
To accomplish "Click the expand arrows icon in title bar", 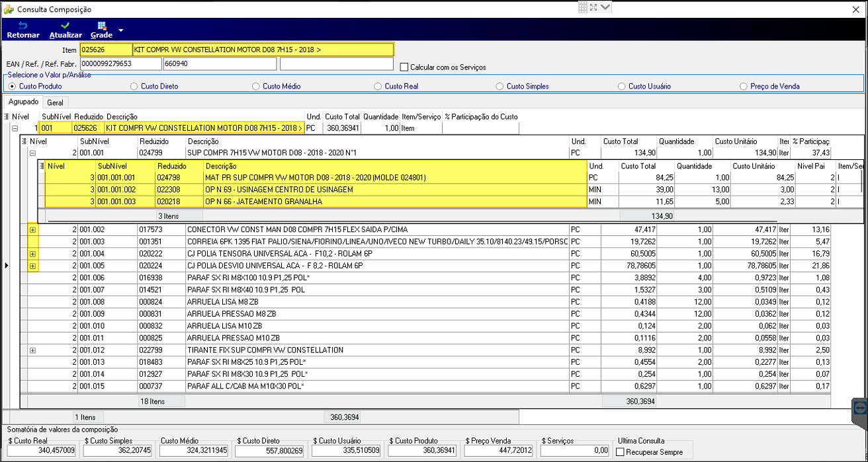I will (593, 7).
